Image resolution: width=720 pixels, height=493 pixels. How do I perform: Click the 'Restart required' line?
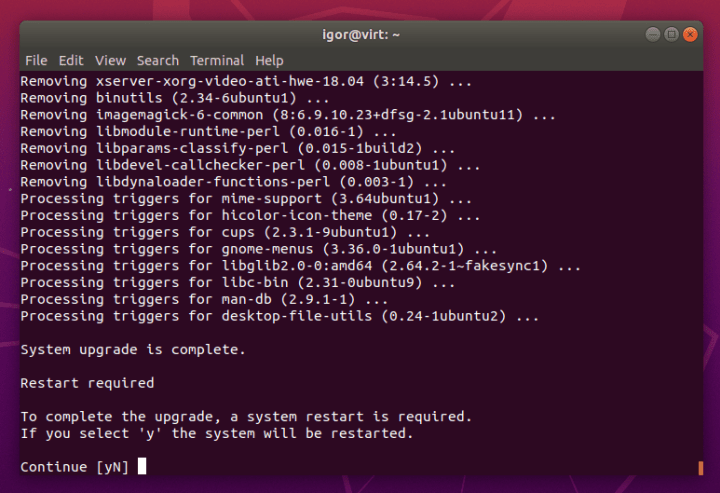point(87,383)
